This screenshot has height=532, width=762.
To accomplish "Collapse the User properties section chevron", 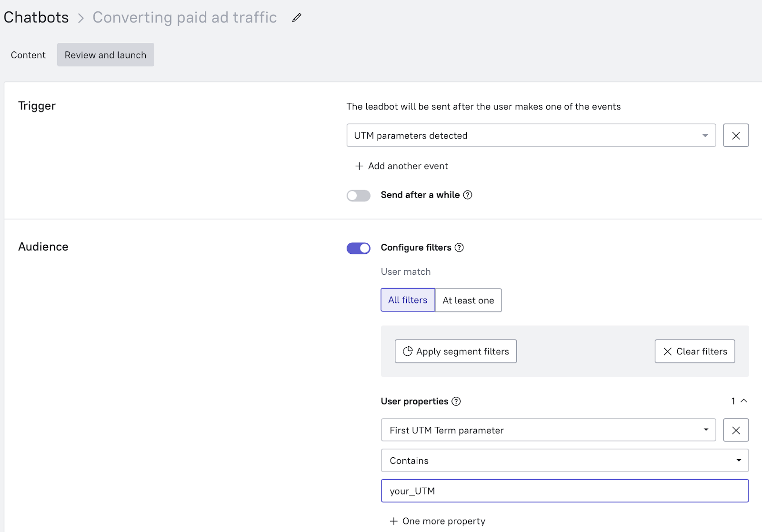I will [744, 401].
